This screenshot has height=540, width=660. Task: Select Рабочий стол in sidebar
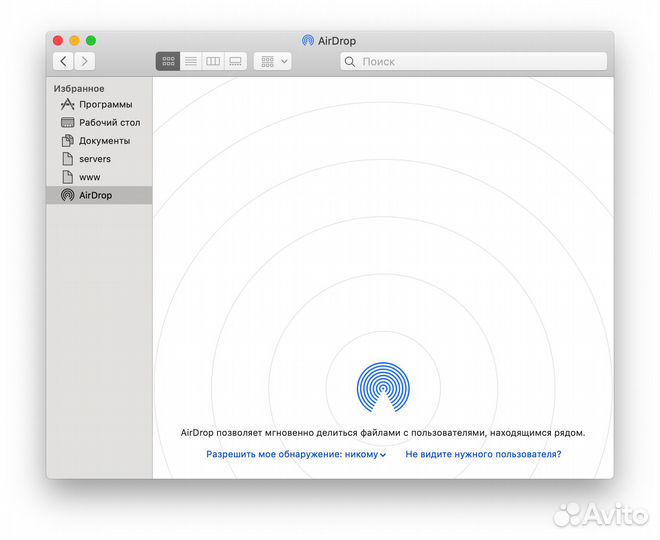pos(109,122)
